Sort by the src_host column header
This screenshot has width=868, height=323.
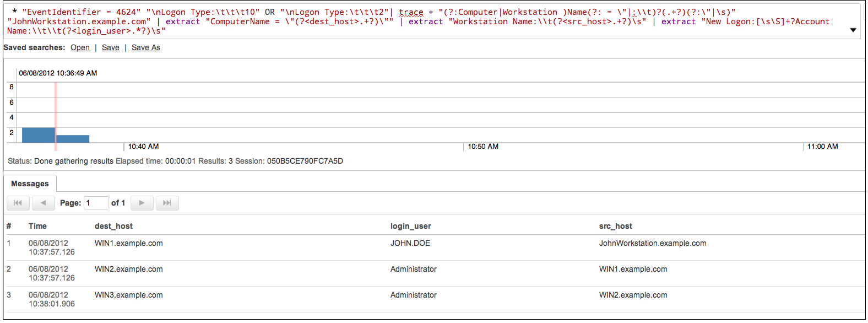click(615, 226)
